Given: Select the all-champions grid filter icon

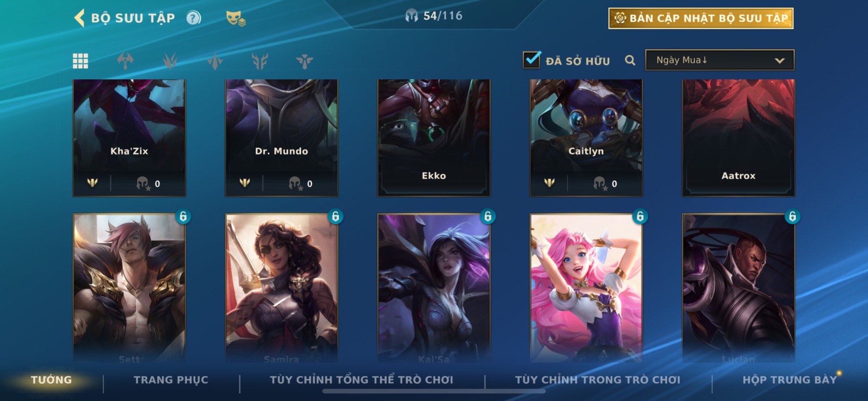Looking at the screenshot, I should pos(80,61).
